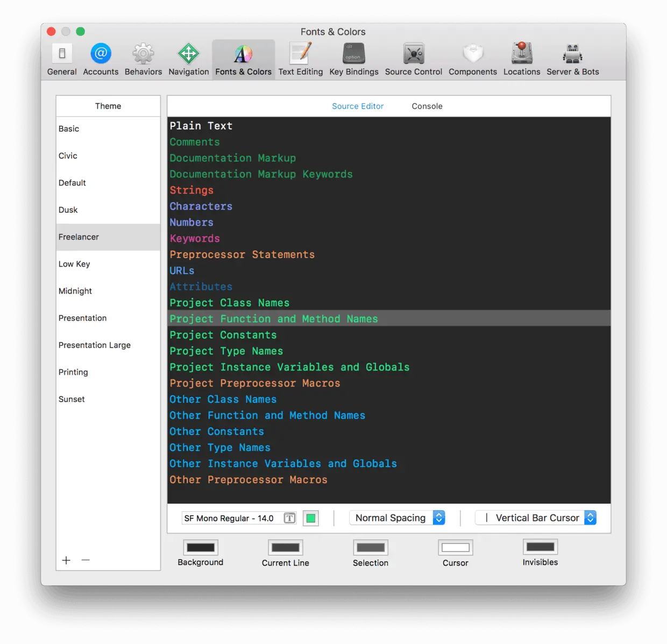This screenshot has height=644, width=667.
Task: Open the Navigation preferences
Action: click(x=188, y=58)
